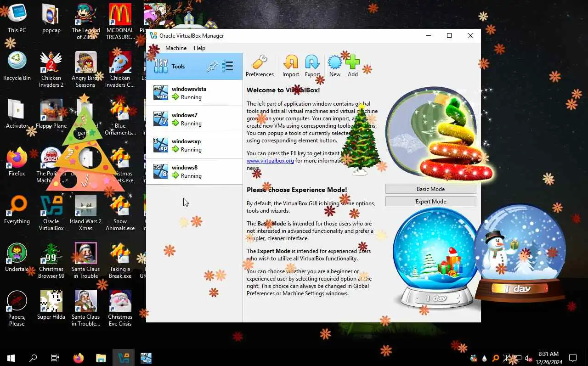This screenshot has height=366, width=588.
Task: Open Task View on taskbar
Action: [x=55, y=358]
